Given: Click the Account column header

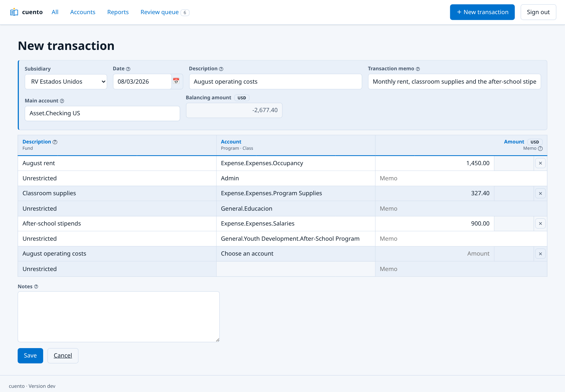Looking at the screenshot, I should point(231,142).
